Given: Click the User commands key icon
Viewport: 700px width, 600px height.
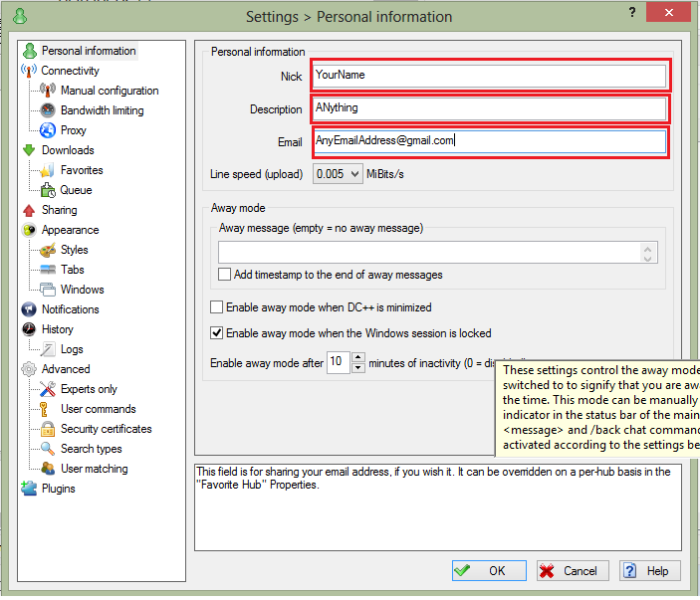Looking at the screenshot, I should point(44,409).
